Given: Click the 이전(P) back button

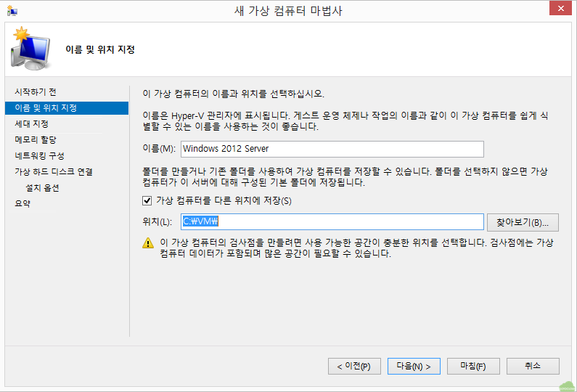Looking at the screenshot, I should click(354, 367).
